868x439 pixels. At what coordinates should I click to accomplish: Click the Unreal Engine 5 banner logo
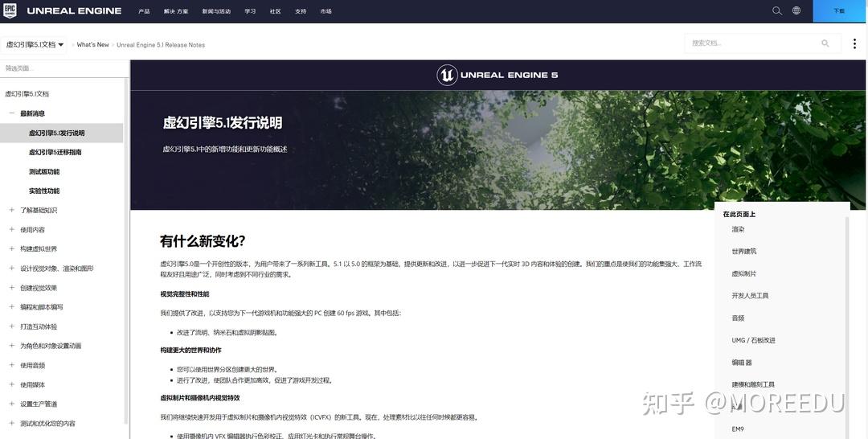[497, 75]
